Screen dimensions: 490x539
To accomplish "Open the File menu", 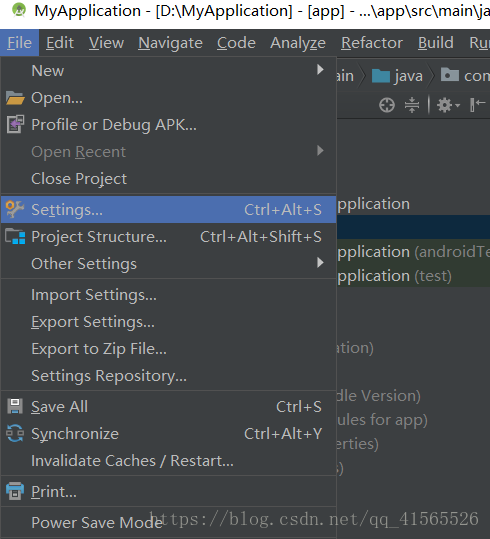I will (20, 43).
